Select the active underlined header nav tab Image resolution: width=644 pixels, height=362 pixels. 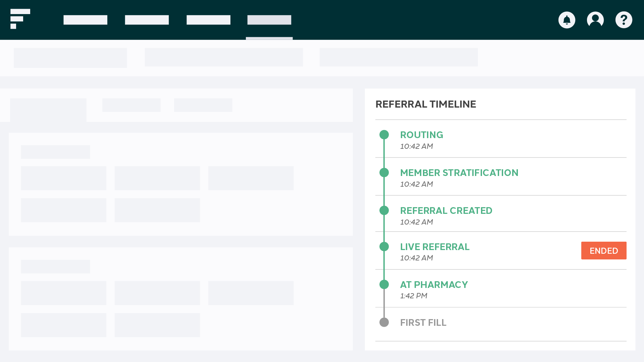click(x=269, y=20)
